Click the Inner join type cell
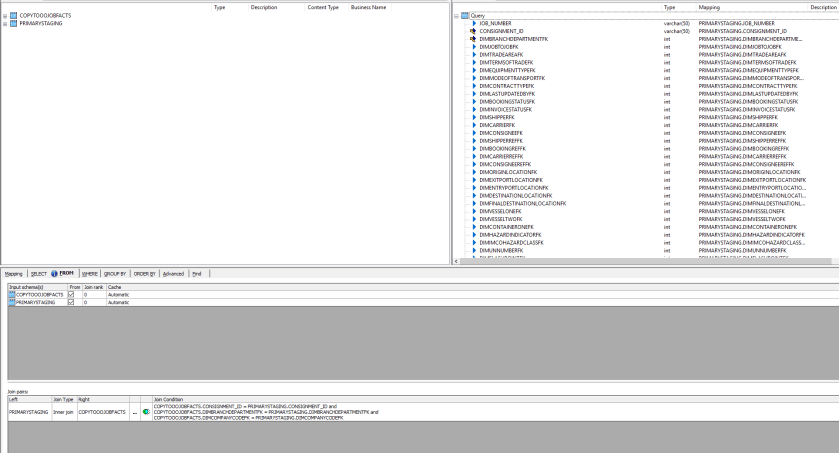 pos(63,411)
